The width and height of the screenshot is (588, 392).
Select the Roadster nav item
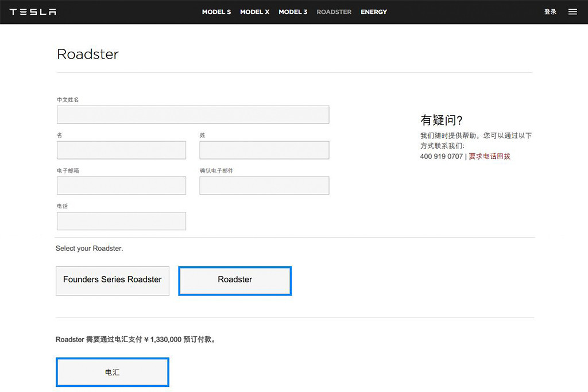click(x=334, y=12)
